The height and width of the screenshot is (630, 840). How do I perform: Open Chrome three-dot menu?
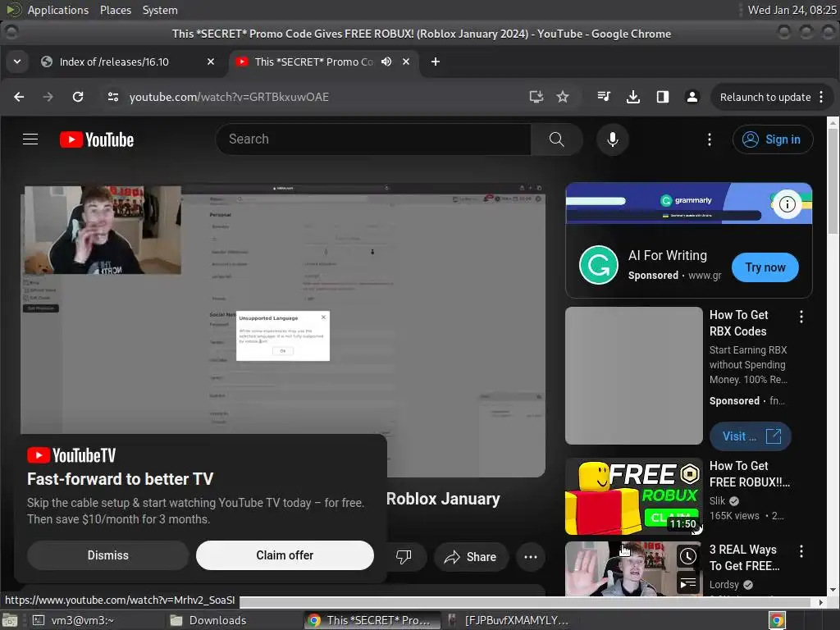click(821, 97)
